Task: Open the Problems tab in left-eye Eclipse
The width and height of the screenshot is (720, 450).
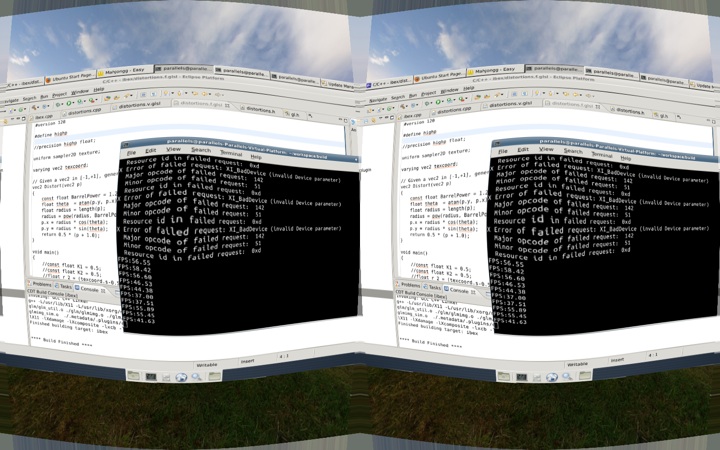Action: [x=41, y=284]
